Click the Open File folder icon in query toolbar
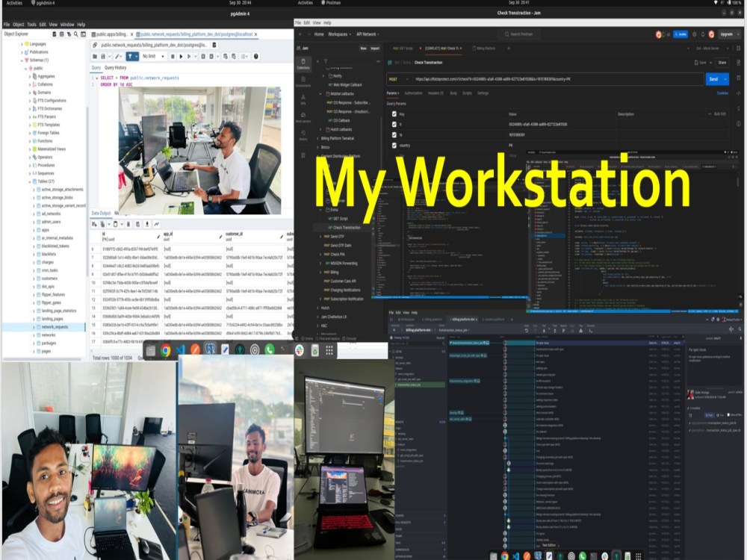This screenshot has height=560, width=747. (x=95, y=56)
